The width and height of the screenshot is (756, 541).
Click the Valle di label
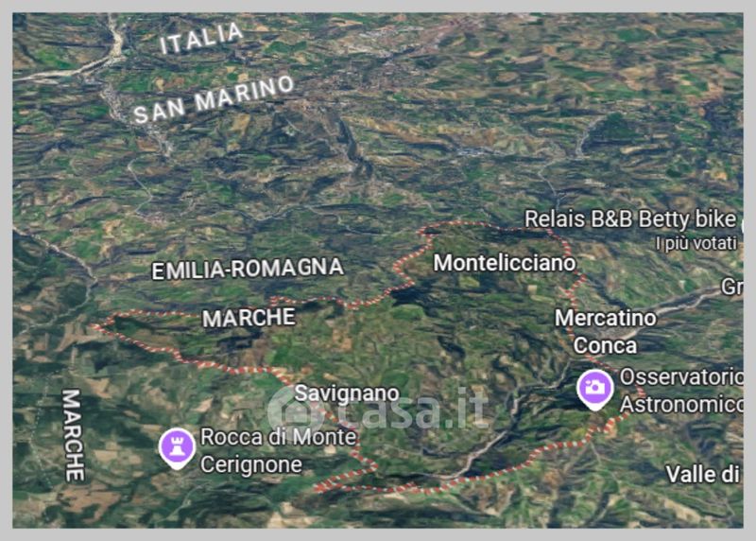(x=702, y=475)
